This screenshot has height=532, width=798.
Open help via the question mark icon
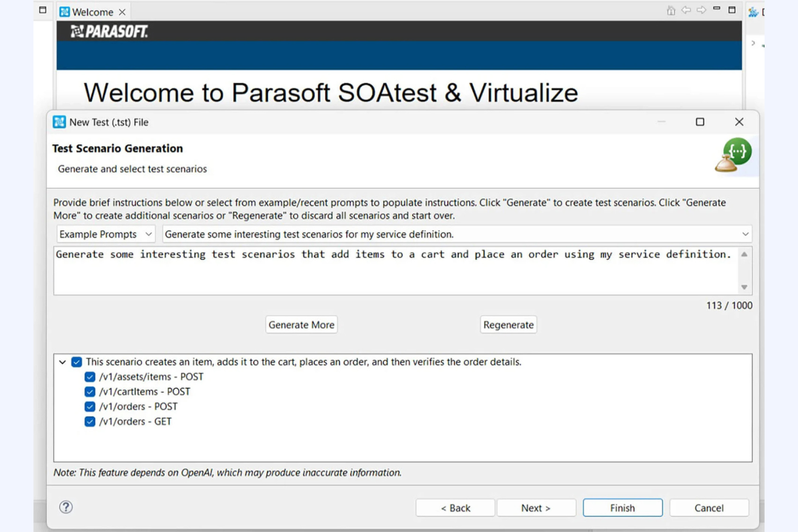click(x=65, y=507)
